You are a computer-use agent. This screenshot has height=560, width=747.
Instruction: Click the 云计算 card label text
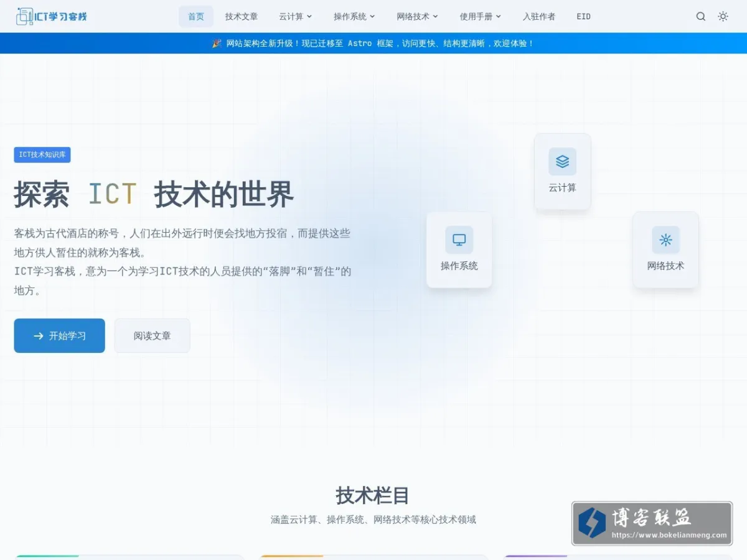(x=562, y=188)
